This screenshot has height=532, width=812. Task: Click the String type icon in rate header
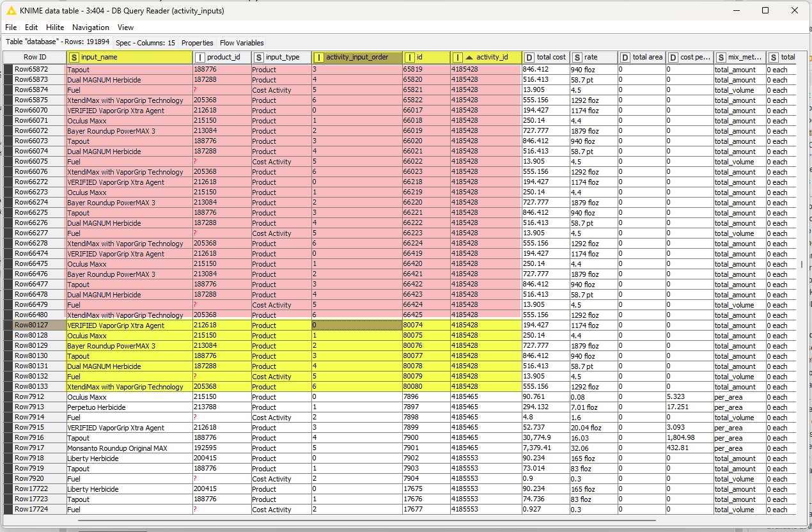pos(577,58)
